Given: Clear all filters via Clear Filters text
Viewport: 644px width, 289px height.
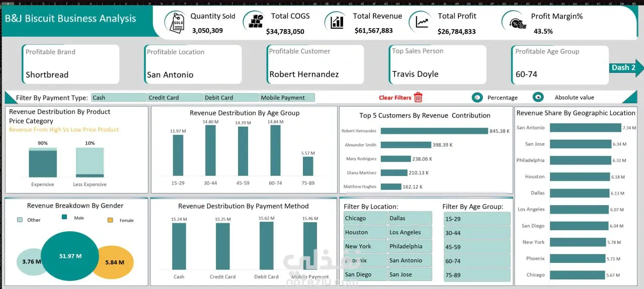Looking at the screenshot, I should 395,98.
